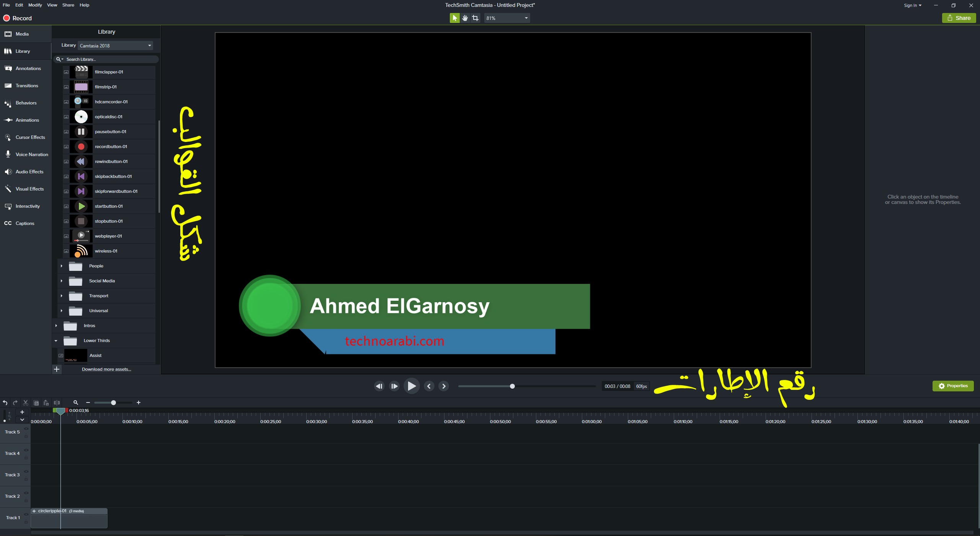Click the Copy icon on timeline toolbar
The width and height of the screenshot is (980, 536).
36,402
